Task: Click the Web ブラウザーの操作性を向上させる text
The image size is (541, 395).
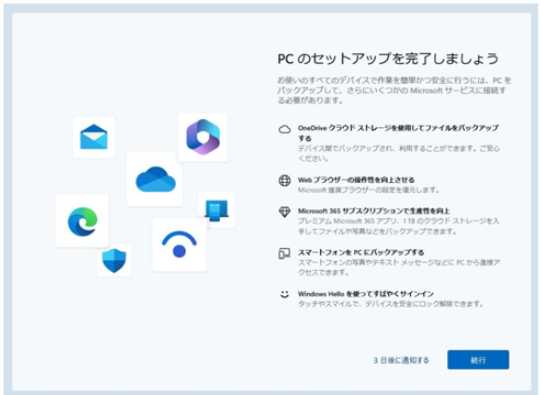Action: click(x=356, y=180)
